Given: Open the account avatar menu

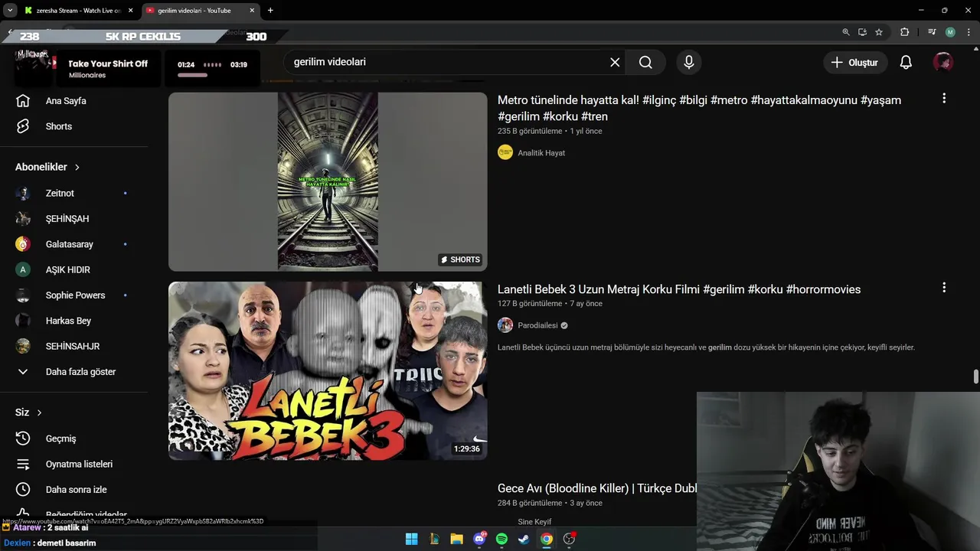Looking at the screenshot, I should (943, 62).
